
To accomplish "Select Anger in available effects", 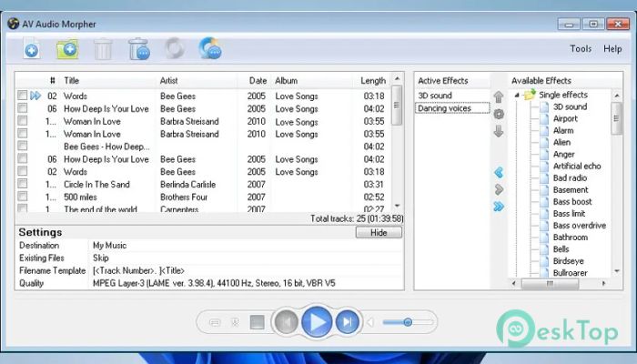I will (x=563, y=155).
